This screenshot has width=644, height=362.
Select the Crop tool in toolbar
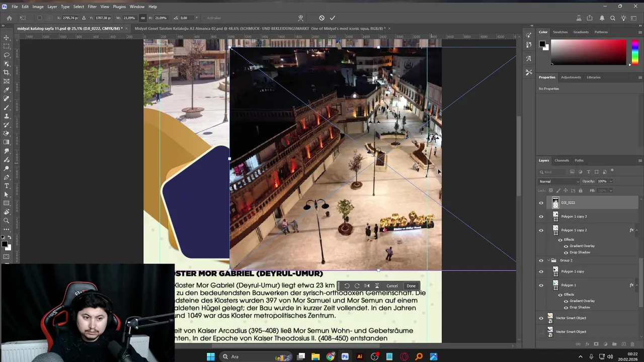coord(7,72)
